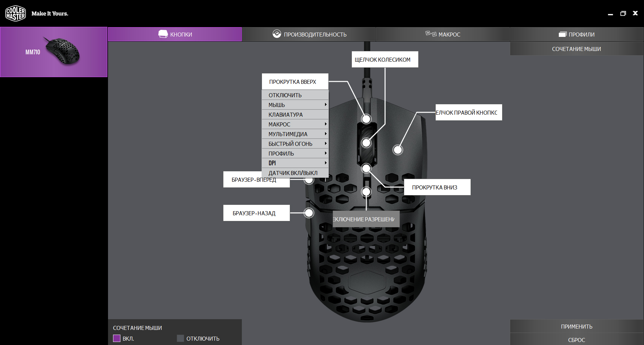Open the Макрос tab
Screen dimensions: 644x345
point(443,34)
